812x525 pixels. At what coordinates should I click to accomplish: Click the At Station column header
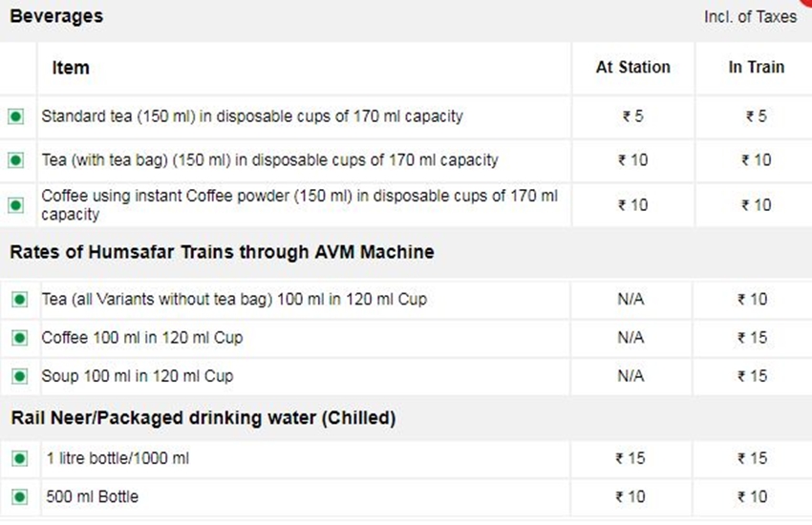(x=632, y=68)
